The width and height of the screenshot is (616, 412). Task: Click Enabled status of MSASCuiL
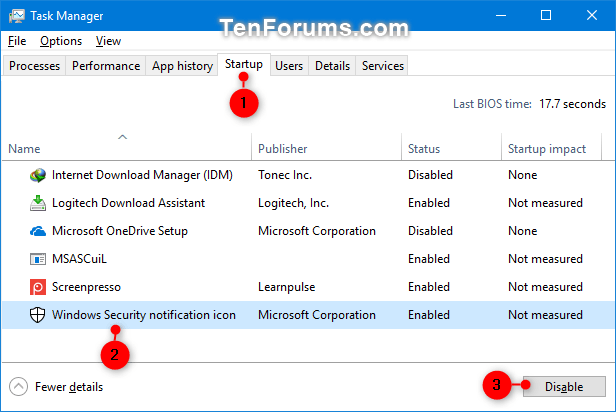coord(429,259)
